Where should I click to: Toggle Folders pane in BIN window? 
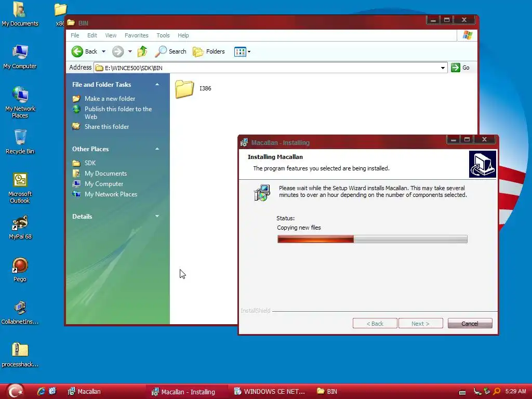pyautogui.click(x=209, y=51)
